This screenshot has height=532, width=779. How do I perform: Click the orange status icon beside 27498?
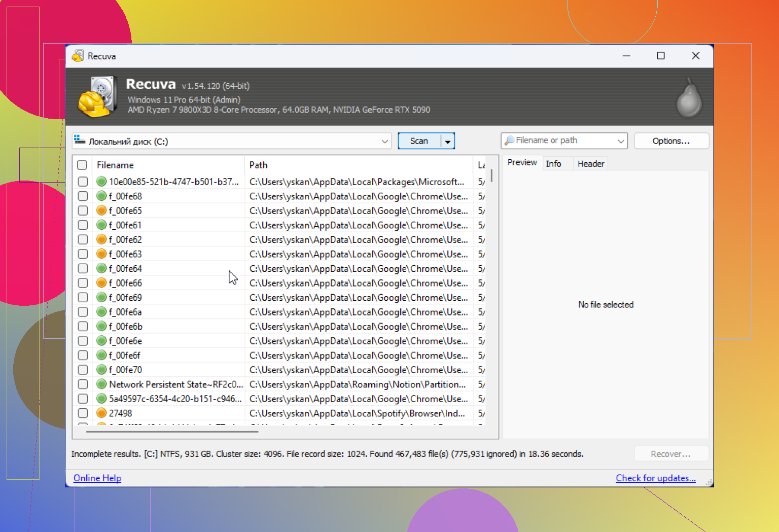pos(101,413)
